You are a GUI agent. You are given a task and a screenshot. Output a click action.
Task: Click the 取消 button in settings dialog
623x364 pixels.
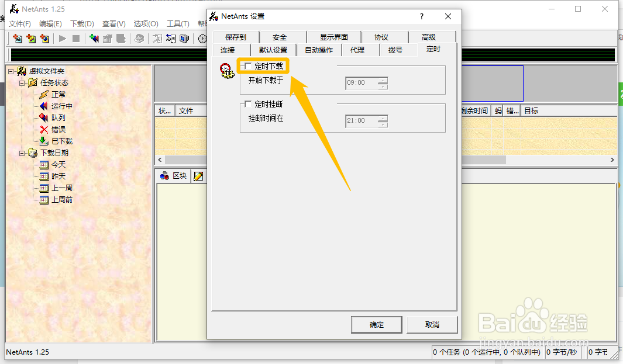click(x=432, y=325)
